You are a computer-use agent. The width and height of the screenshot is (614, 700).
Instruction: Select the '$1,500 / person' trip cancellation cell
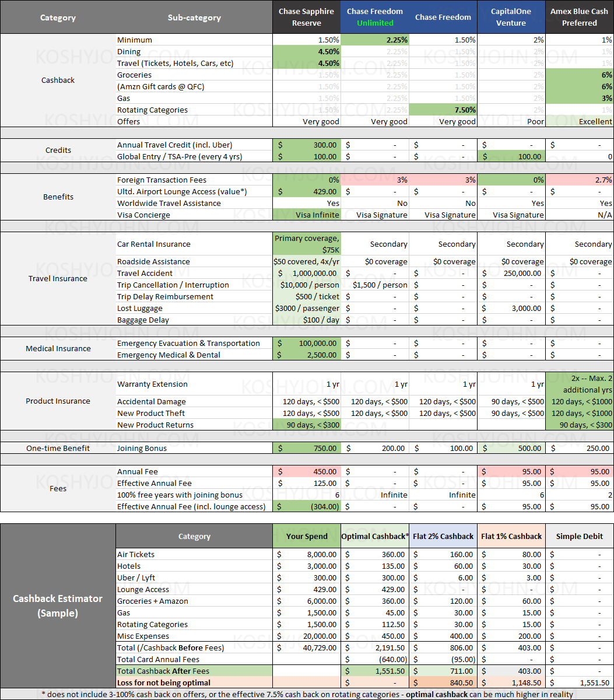coord(374,285)
